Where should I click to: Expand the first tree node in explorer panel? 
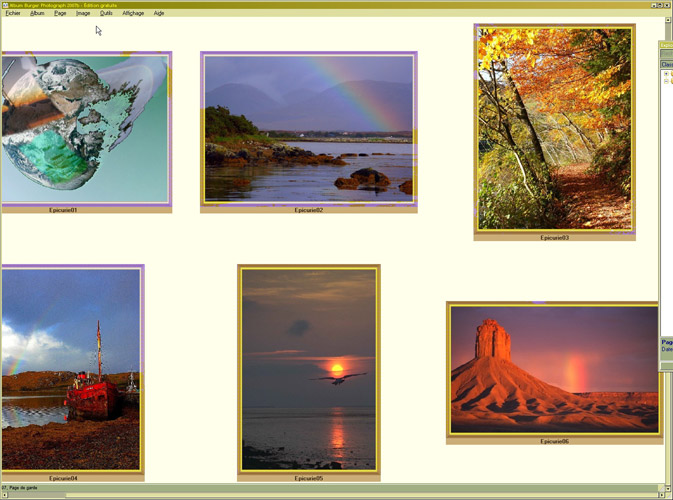click(666, 74)
